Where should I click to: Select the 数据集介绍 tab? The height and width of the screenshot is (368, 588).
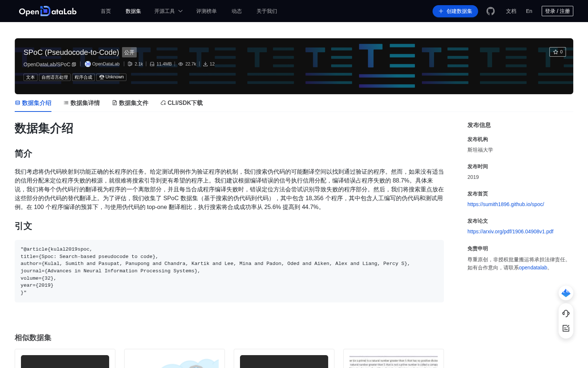click(33, 103)
